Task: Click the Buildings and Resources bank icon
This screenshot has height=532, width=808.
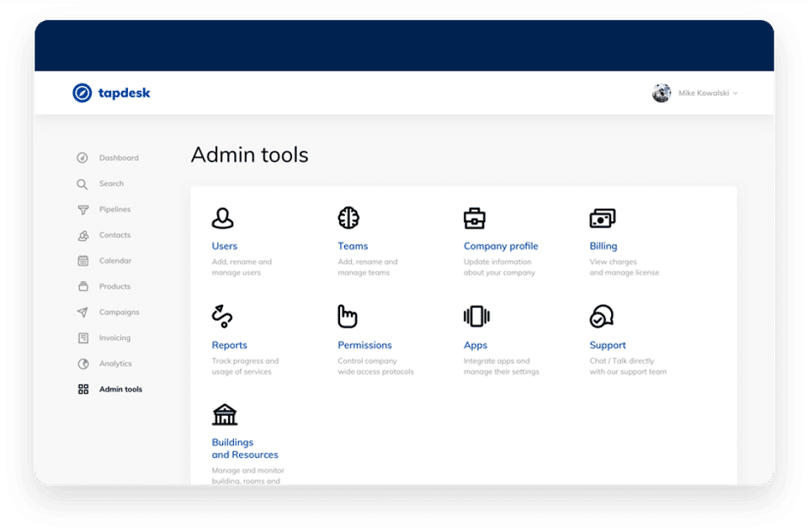Action: (225, 414)
